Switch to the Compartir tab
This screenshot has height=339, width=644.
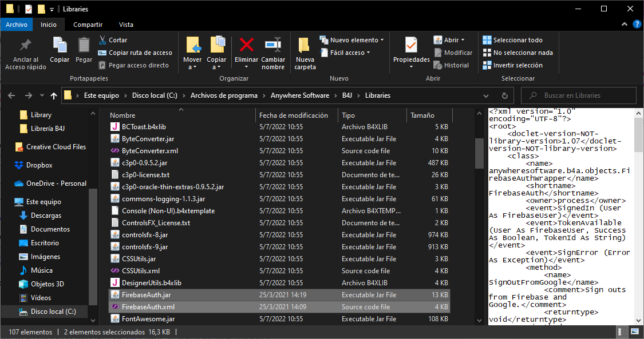88,25
